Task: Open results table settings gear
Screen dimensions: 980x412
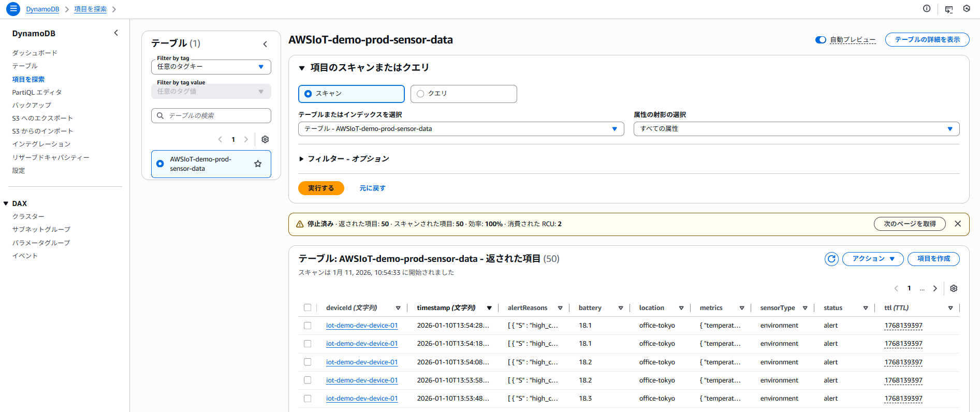Action: tap(954, 288)
